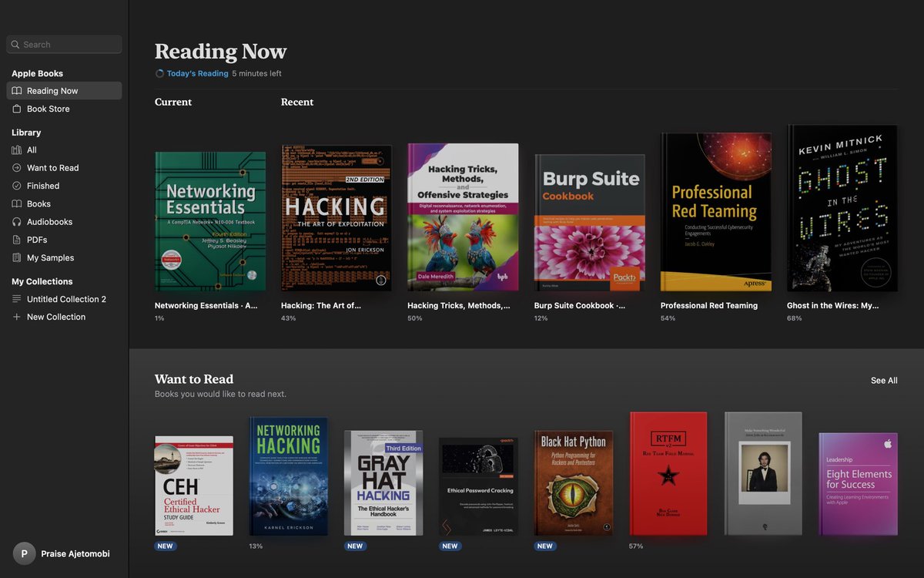Viewport: 924px width, 578px height.
Task: Open the Want to Read sidebar list
Action: [x=64, y=168]
